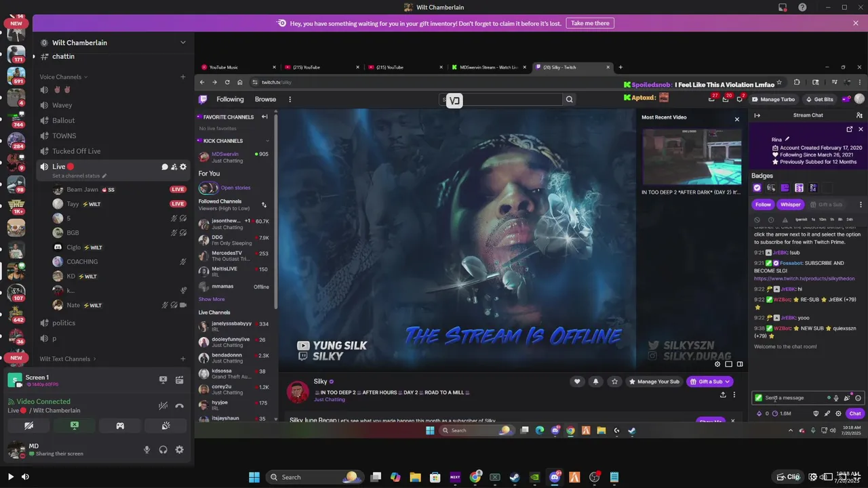The image size is (868, 488).
Task: Click the Take me there button
Action: pos(590,23)
